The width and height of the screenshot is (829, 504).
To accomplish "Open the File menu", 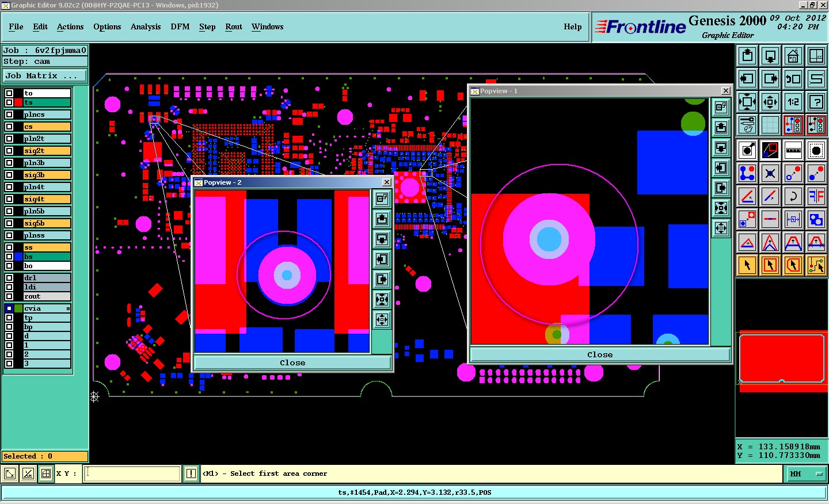I will click(x=16, y=27).
